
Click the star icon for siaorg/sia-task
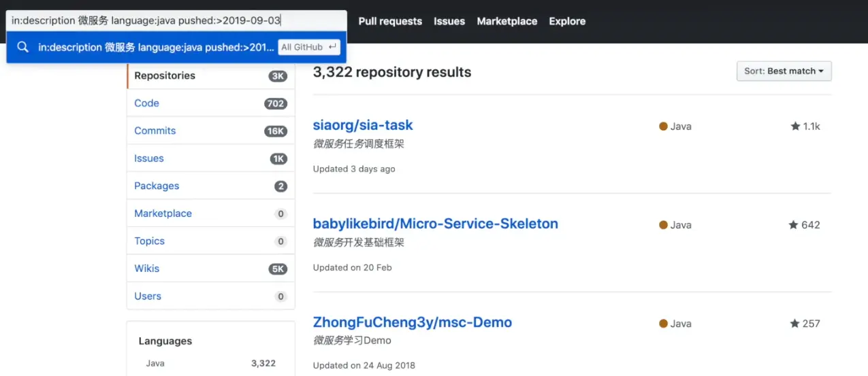click(795, 126)
